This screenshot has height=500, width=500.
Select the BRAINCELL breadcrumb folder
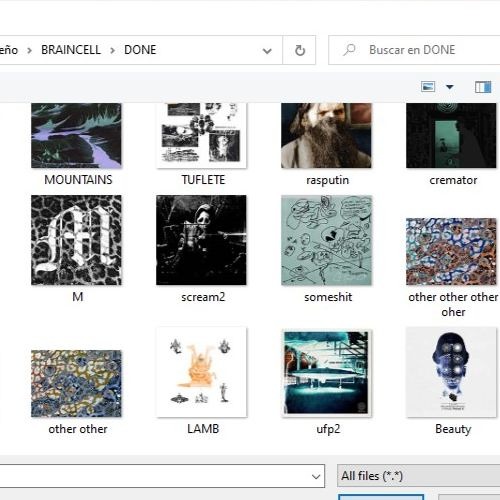(71, 50)
